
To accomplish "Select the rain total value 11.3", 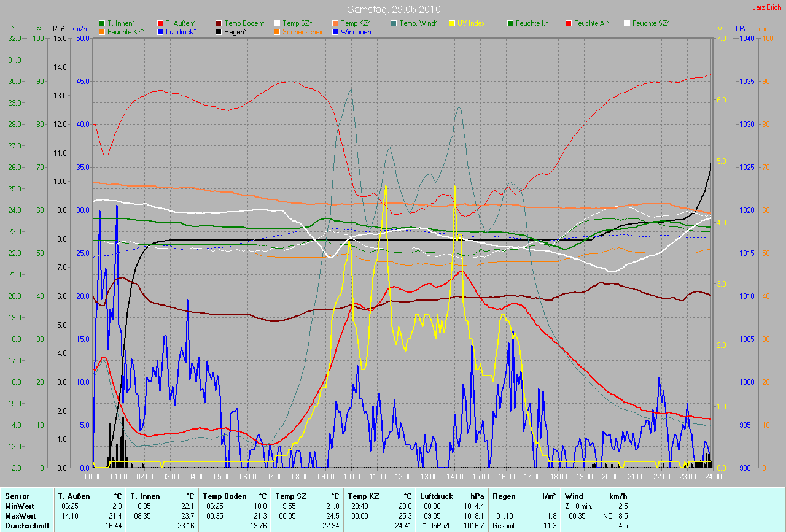I will [549, 526].
